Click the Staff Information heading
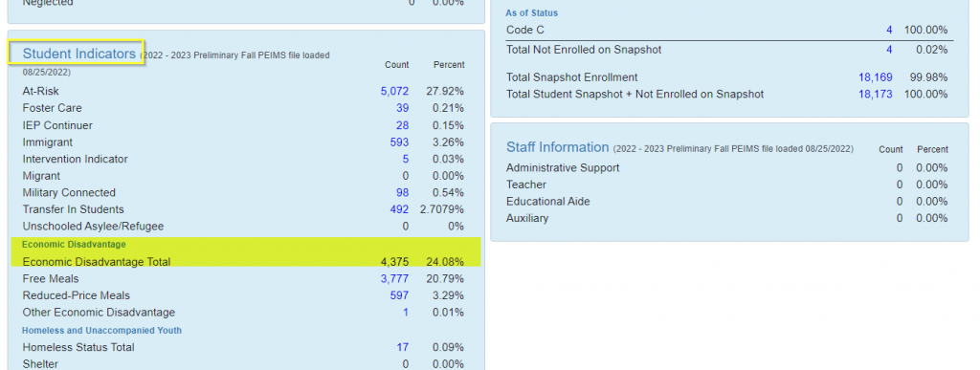This screenshot has height=370, width=980. click(558, 147)
